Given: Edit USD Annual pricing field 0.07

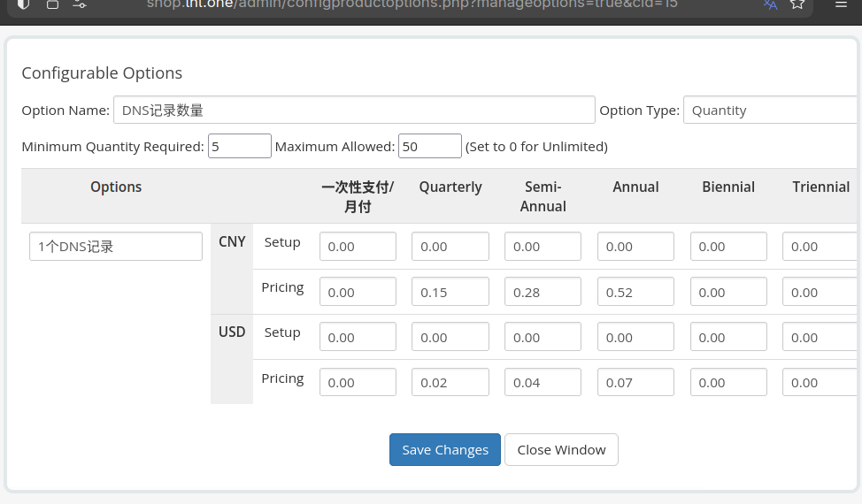Looking at the screenshot, I should click(x=635, y=382).
